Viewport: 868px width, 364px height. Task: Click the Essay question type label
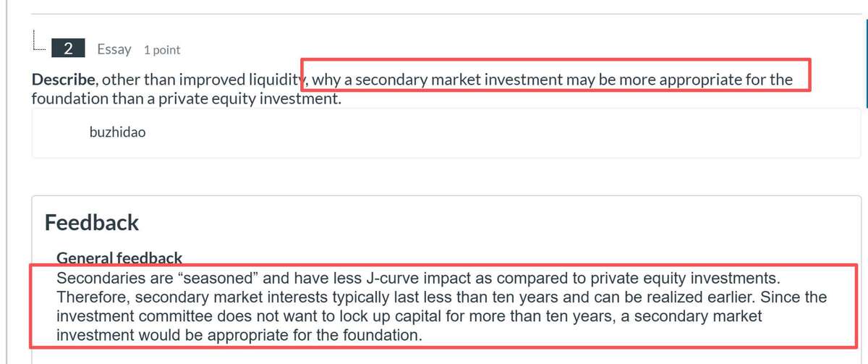(114, 49)
